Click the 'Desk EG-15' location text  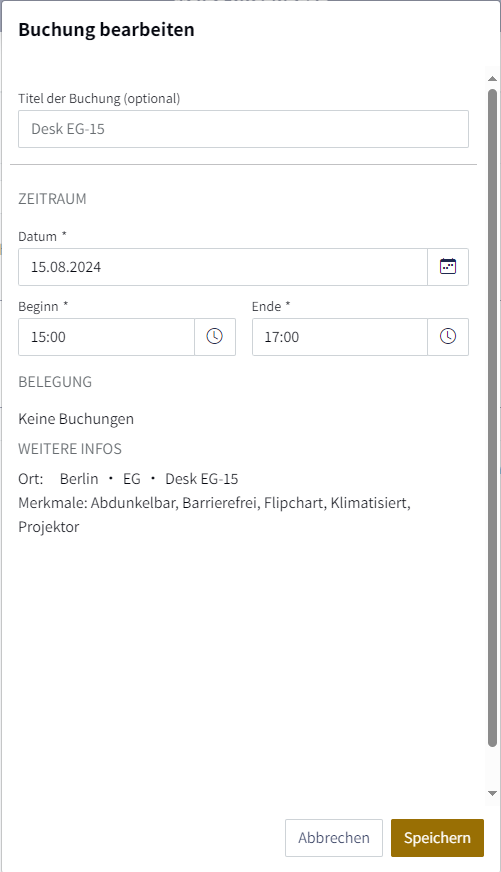click(x=201, y=479)
